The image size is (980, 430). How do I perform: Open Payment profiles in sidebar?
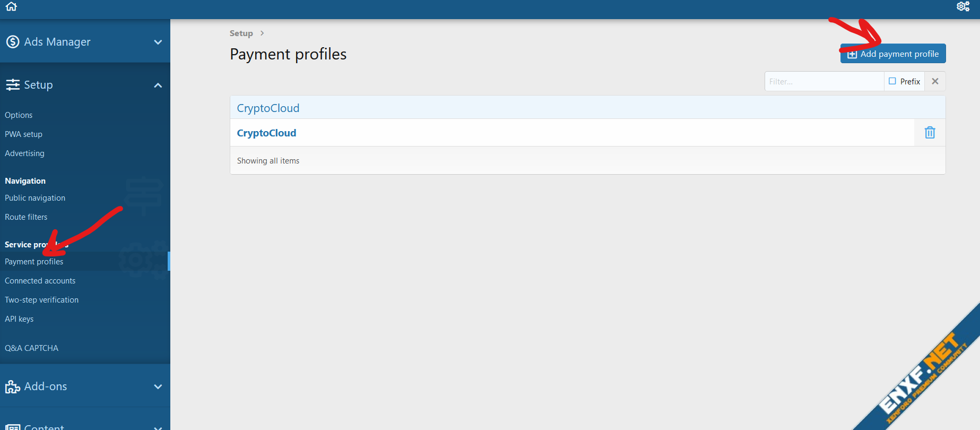pos(34,262)
